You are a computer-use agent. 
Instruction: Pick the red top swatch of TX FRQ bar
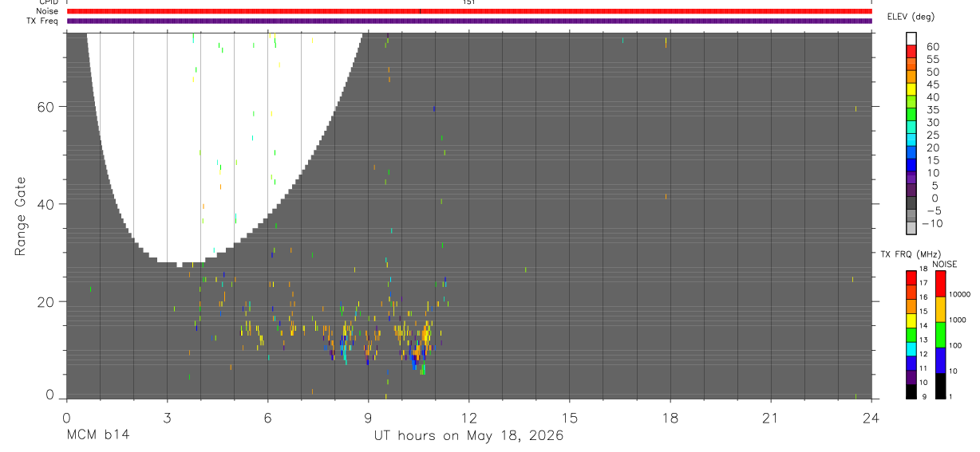pyautogui.click(x=911, y=277)
